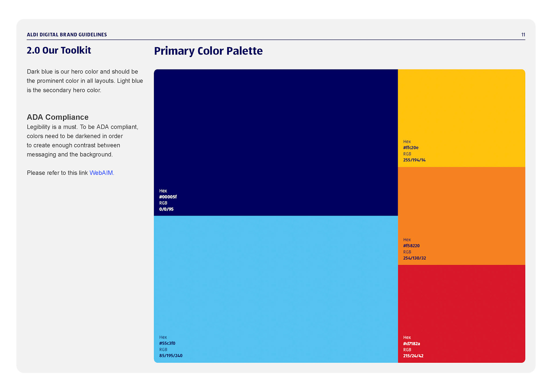This screenshot has height=392, width=552.
Task: Select the #d7182a hex value
Action: (x=411, y=344)
